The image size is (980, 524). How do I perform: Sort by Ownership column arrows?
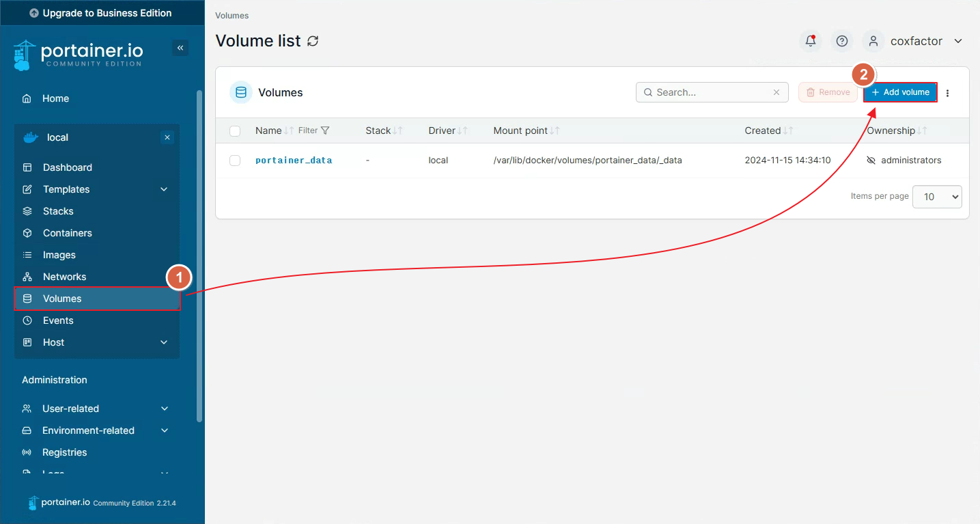(x=923, y=130)
